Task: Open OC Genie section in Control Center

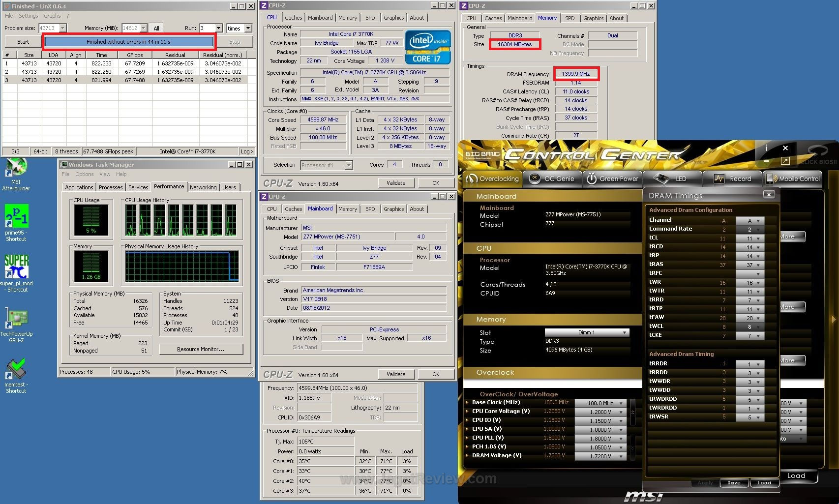Action: [552, 179]
